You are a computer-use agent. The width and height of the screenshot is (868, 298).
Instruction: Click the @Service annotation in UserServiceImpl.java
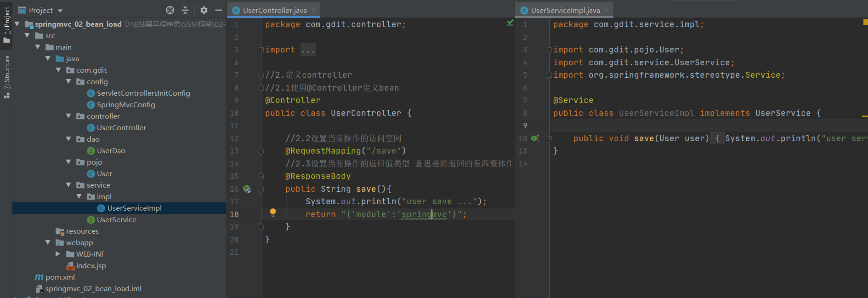point(573,100)
